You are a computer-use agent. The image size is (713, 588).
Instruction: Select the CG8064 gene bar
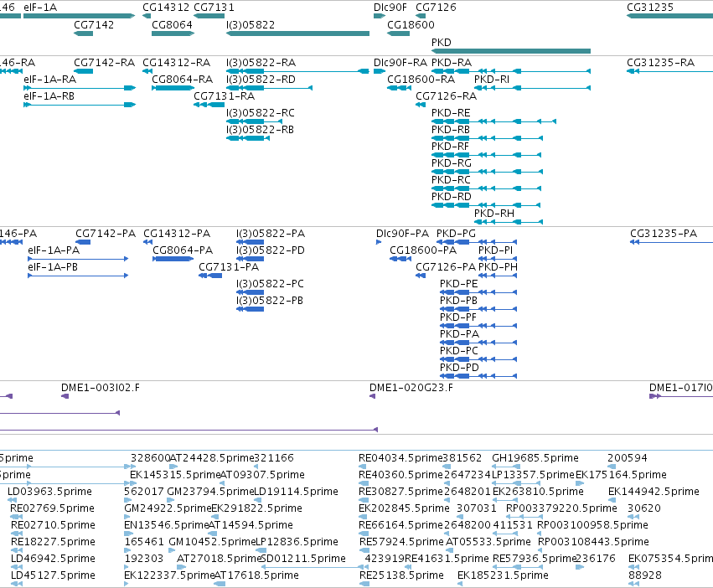pyautogui.click(x=173, y=34)
